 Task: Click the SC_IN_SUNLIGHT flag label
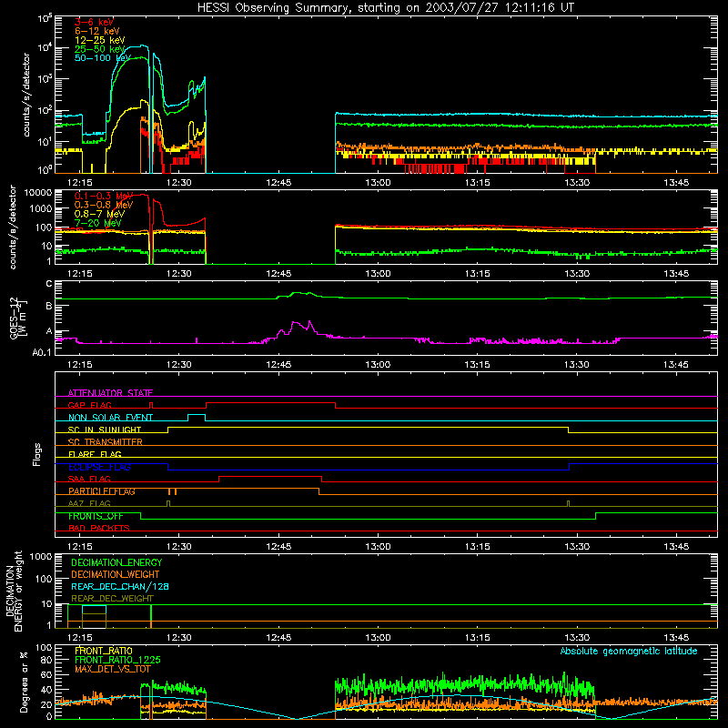tap(105, 430)
